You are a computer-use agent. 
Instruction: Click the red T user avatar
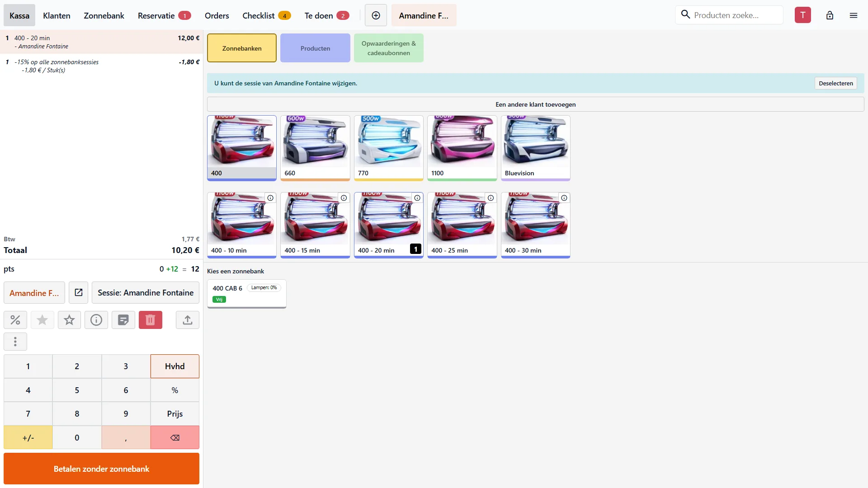(x=803, y=15)
